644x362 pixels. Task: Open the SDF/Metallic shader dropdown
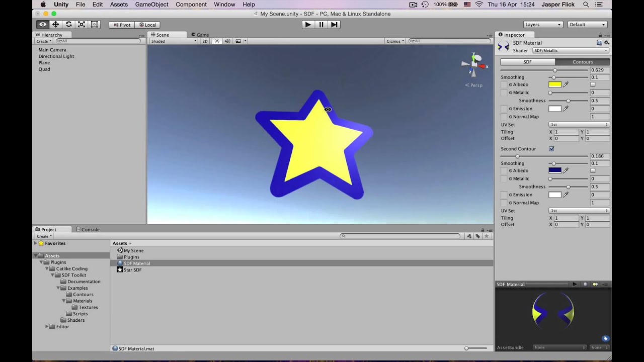(x=570, y=50)
